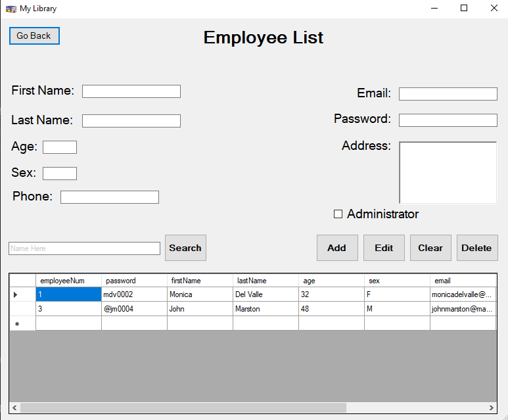Select the age cell '32'

point(331,294)
